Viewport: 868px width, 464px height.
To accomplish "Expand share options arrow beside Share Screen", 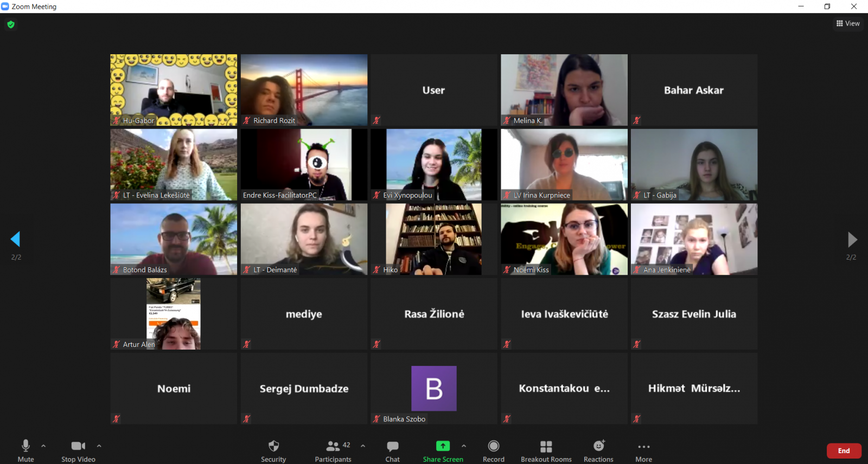I will [x=464, y=446].
